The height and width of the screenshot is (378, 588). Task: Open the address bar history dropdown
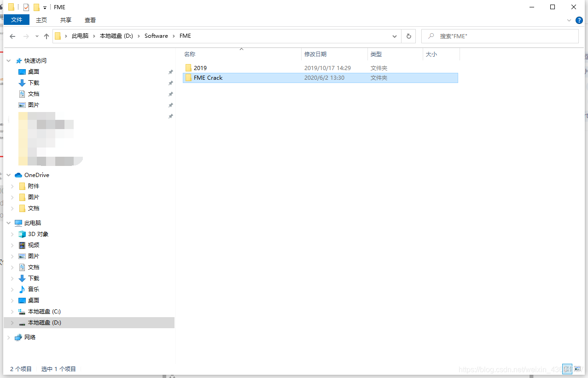(x=395, y=36)
